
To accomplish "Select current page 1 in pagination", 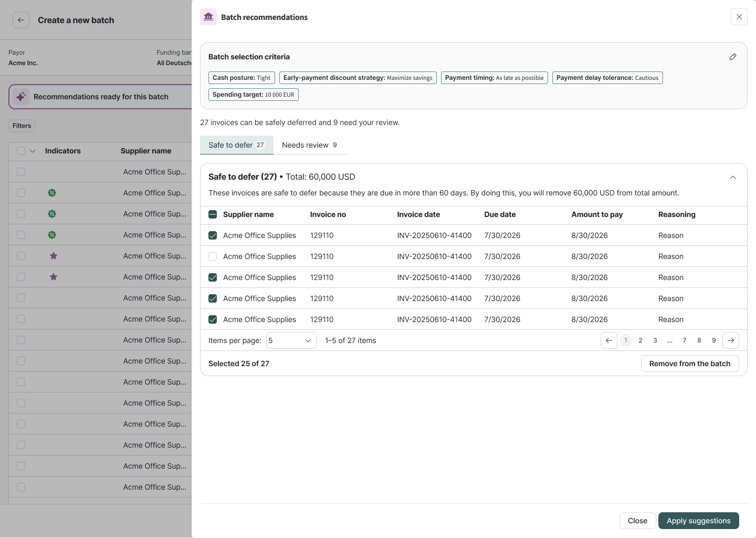I will click(626, 340).
